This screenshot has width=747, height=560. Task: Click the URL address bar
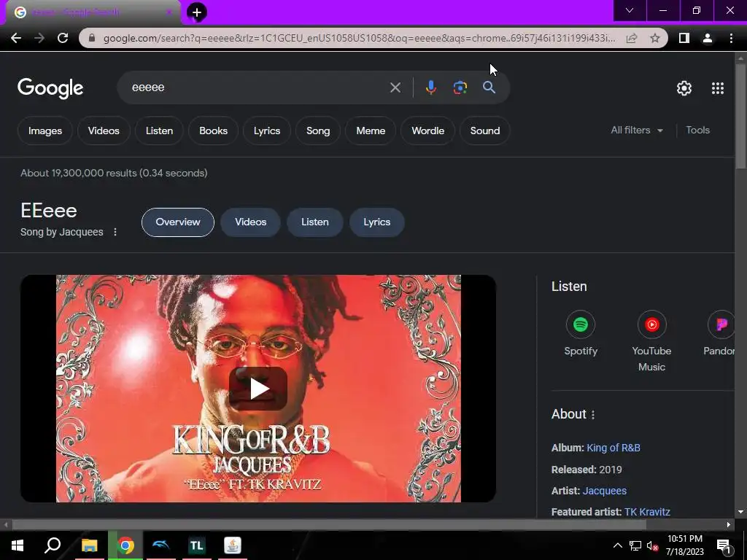tap(360, 38)
